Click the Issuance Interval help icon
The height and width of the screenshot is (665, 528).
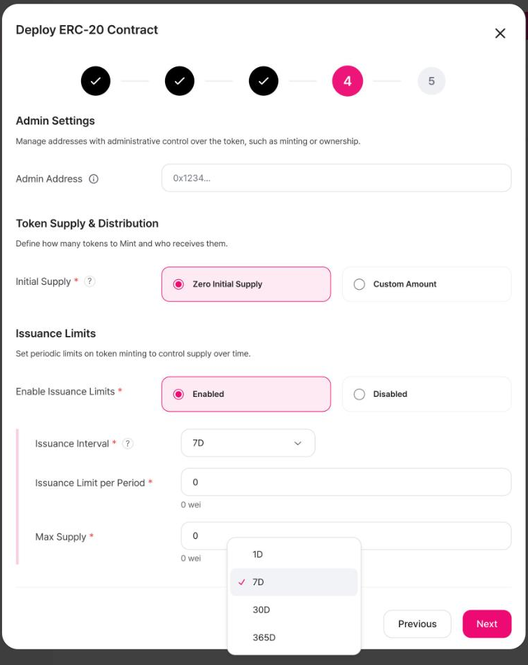128,444
